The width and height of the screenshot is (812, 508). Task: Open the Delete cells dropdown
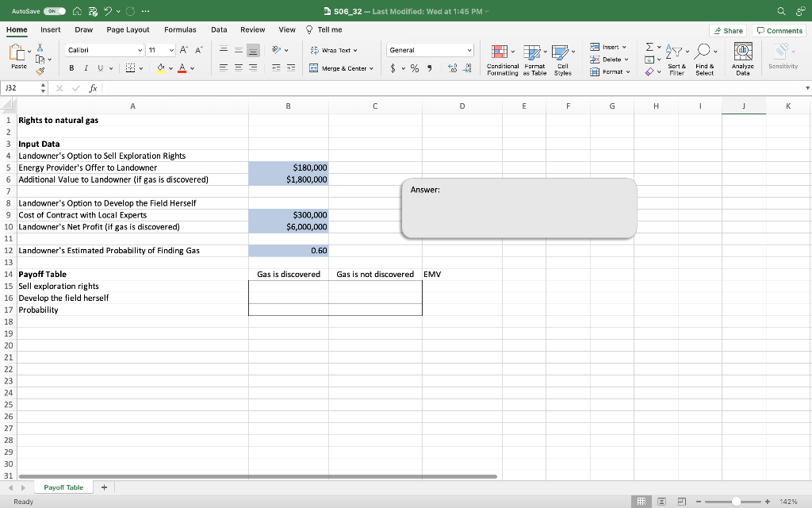(x=610, y=59)
